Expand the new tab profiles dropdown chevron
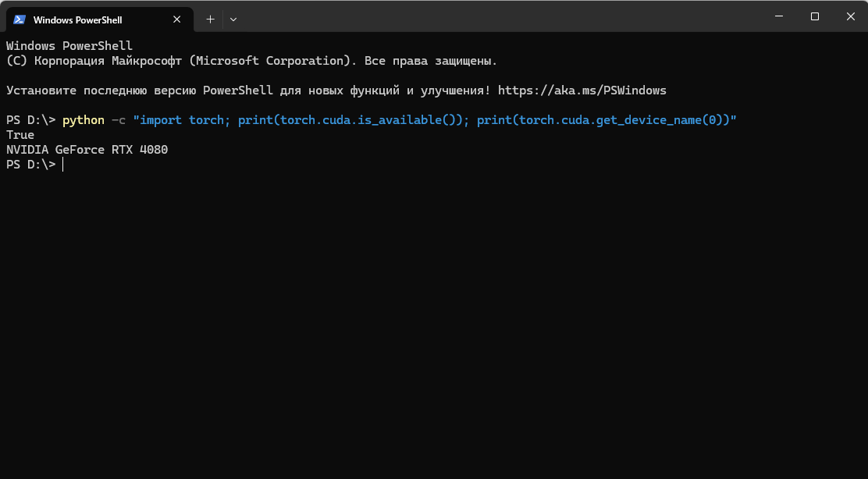The height and width of the screenshot is (479, 868). click(233, 19)
